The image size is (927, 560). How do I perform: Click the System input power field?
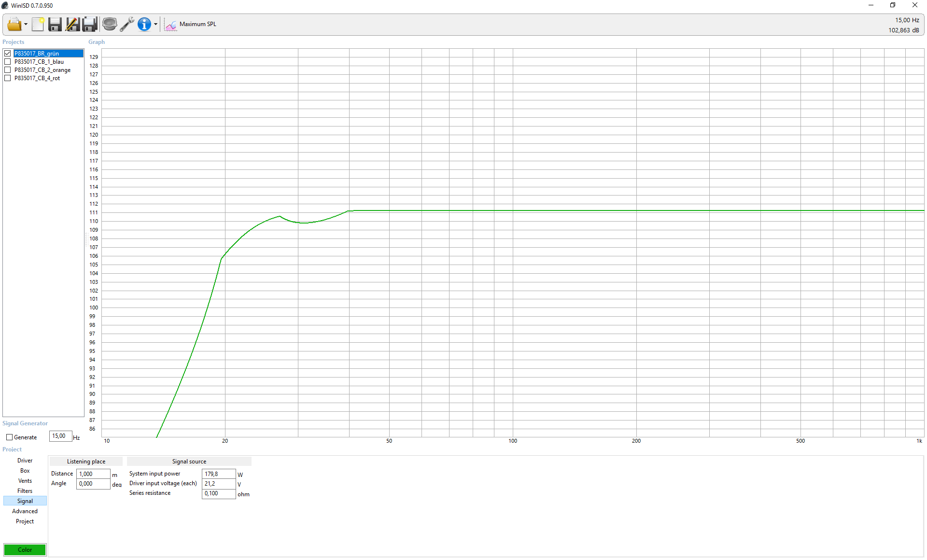(218, 474)
